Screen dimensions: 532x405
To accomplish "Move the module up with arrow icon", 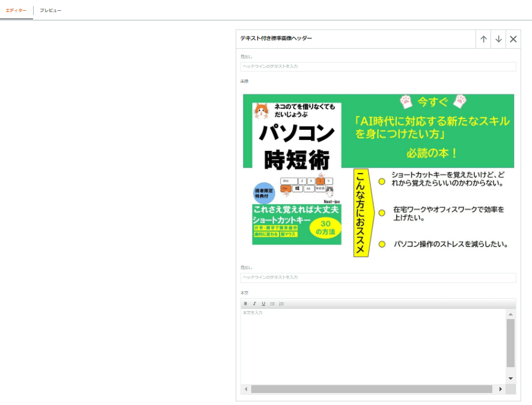I will coord(483,39).
